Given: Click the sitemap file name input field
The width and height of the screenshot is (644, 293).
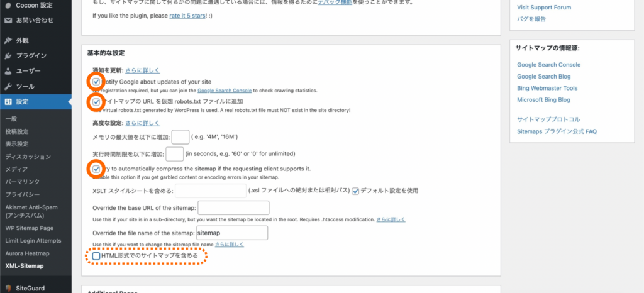Looking at the screenshot, I should coord(232,233).
